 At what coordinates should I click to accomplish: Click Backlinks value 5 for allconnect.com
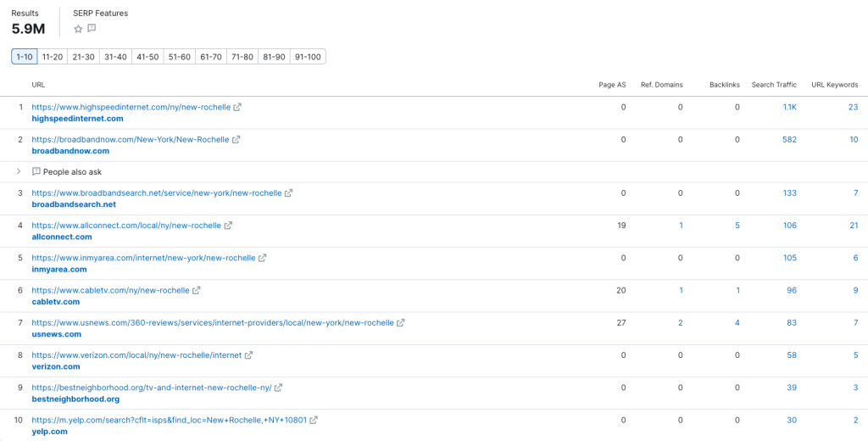737,226
